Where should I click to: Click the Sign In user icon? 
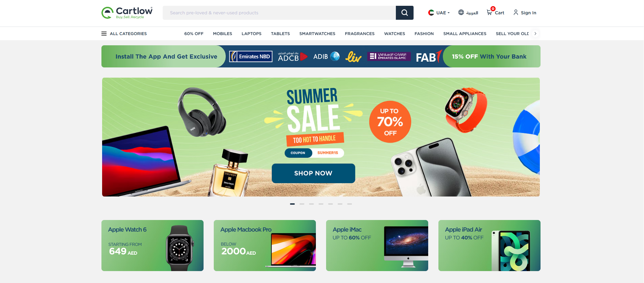coord(516,12)
